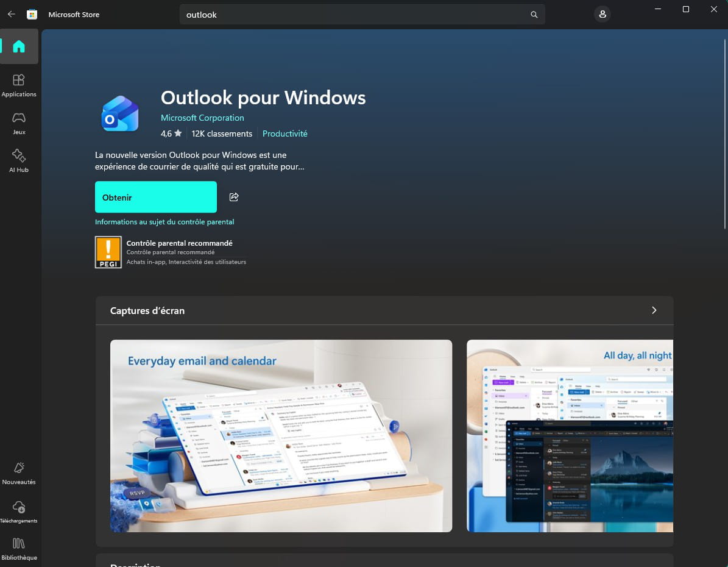
Task: Go back with the arrow icon
Action: [11, 15]
